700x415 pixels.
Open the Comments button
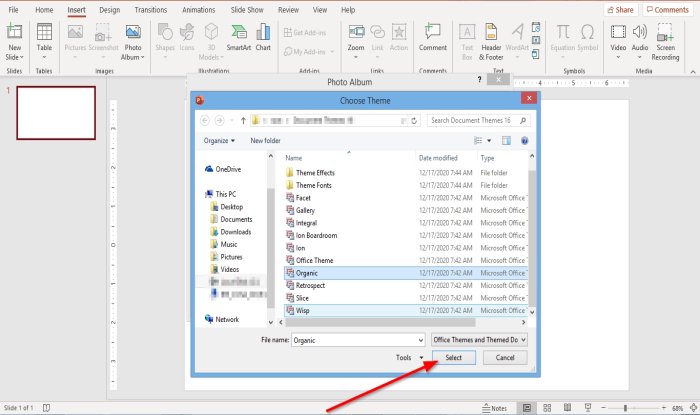pyautogui.click(x=668, y=9)
